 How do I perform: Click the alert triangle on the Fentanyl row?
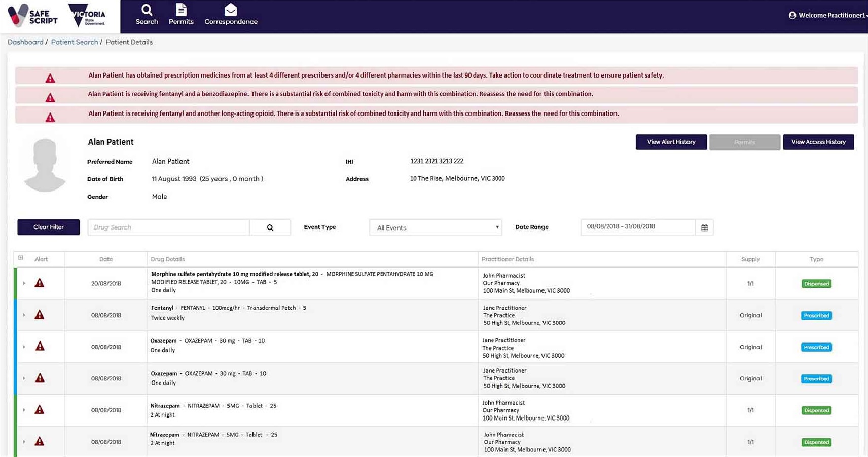(x=40, y=315)
